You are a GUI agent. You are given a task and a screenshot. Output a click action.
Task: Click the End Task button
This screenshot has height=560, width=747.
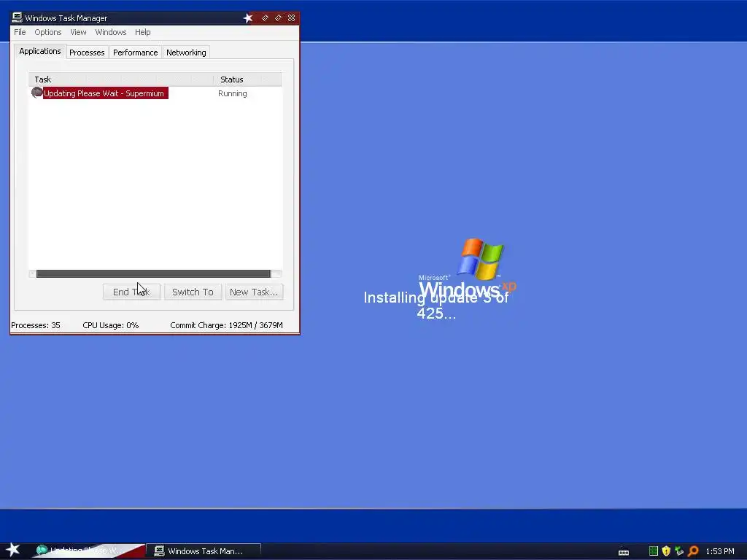click(x=131, y=292)
